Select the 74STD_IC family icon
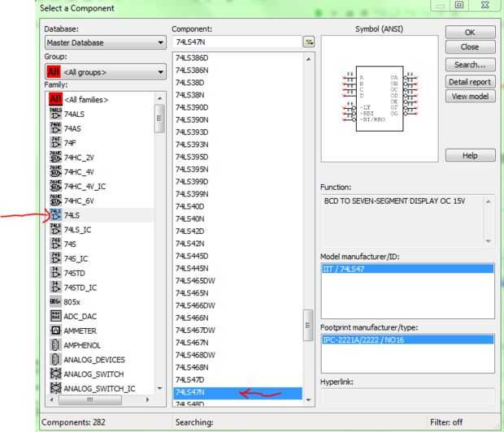The width and height of the screenshot is (504, 432). coord(55,287)
